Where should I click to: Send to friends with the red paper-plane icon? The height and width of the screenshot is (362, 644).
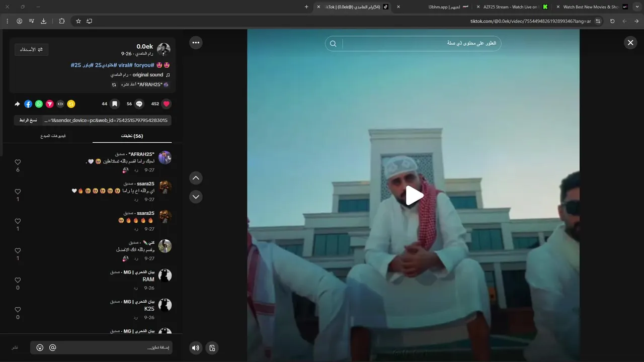pyautogui.click(x=50, y=104)
